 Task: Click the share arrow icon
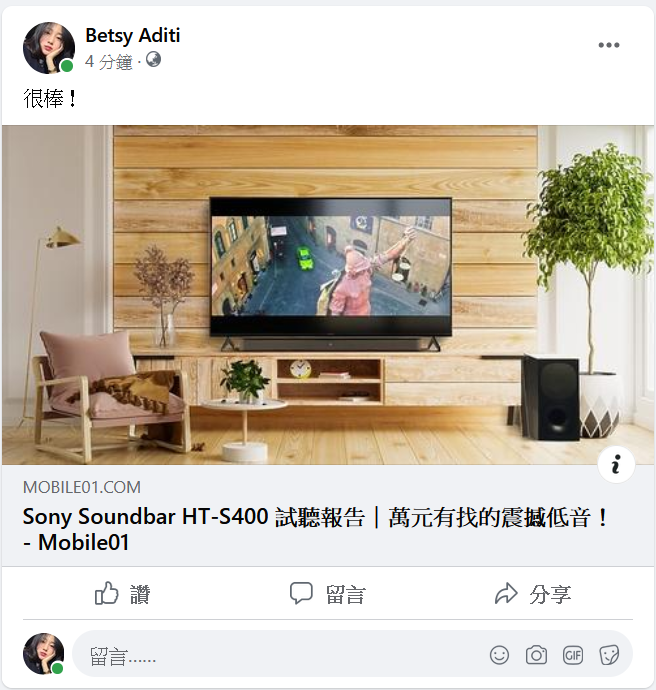pyautogui.click(x=506, y=593)
